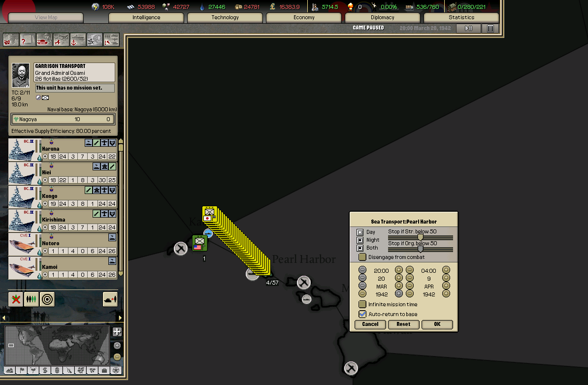This screenshot has width=588, height=385.
Task: Open the land units list (tank icon)
Action: click(44, 39)
